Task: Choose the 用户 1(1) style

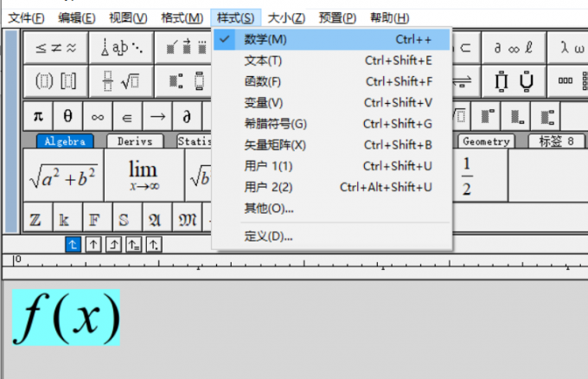Action: tap(332, 166)
